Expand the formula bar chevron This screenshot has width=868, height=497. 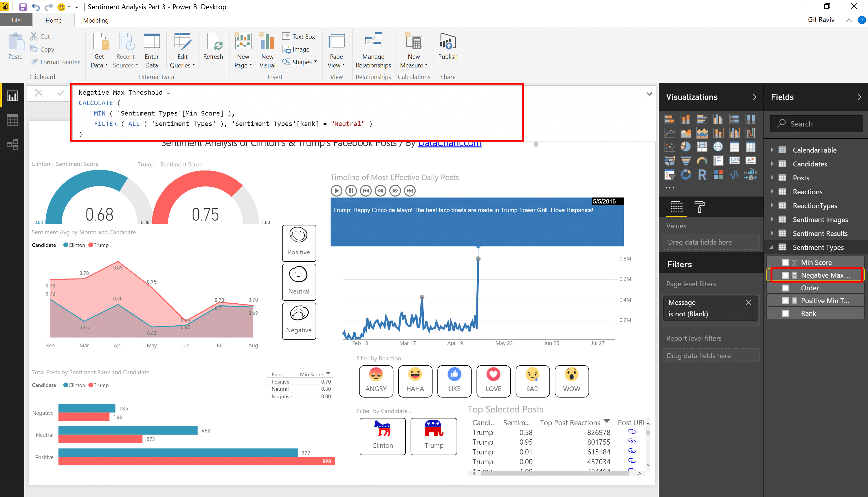[649, 94]
